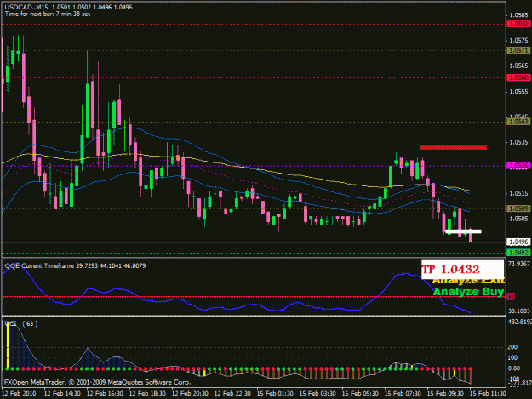Click the '15 Feb 07:30' time axis label
The image size is (532, 399).
pos(403,394)
